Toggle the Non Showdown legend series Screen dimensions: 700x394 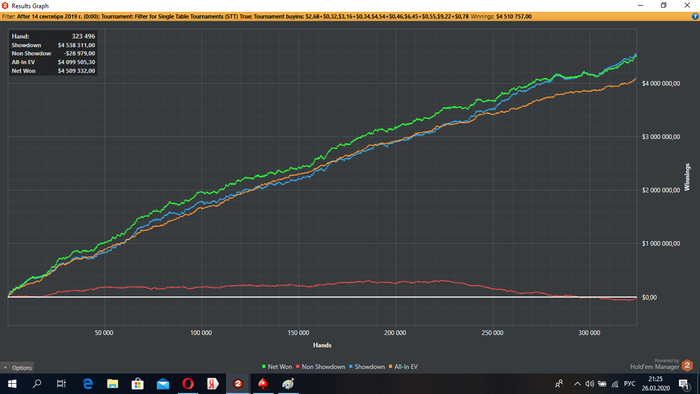click(x=320, y=367)
